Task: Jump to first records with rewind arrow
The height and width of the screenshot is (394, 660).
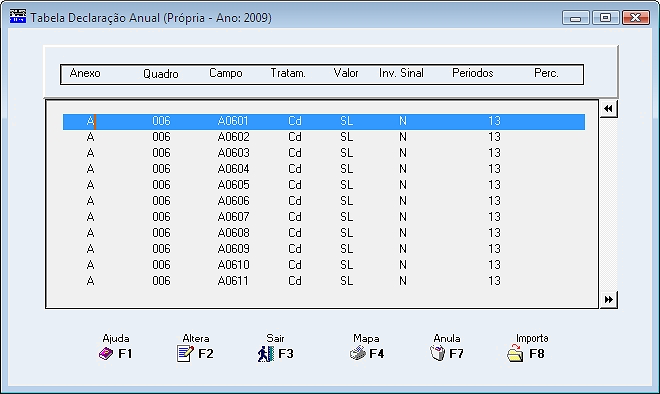Action: 608,109
